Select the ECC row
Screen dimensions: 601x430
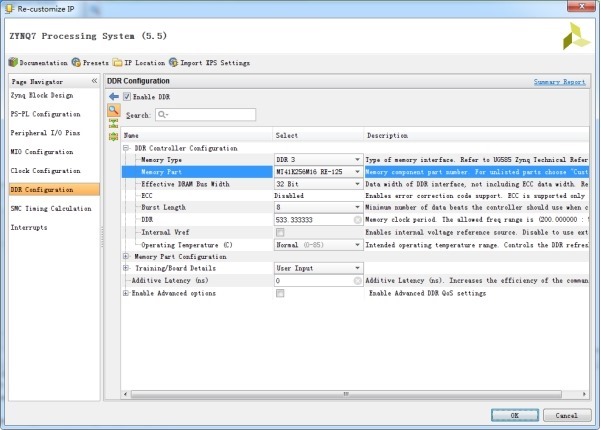tap(355, 195)
